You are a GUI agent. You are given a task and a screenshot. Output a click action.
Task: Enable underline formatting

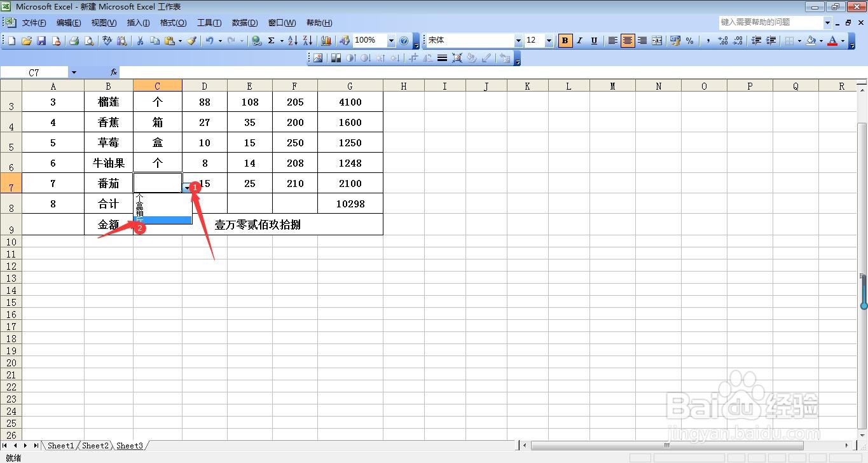pos(593,40)
